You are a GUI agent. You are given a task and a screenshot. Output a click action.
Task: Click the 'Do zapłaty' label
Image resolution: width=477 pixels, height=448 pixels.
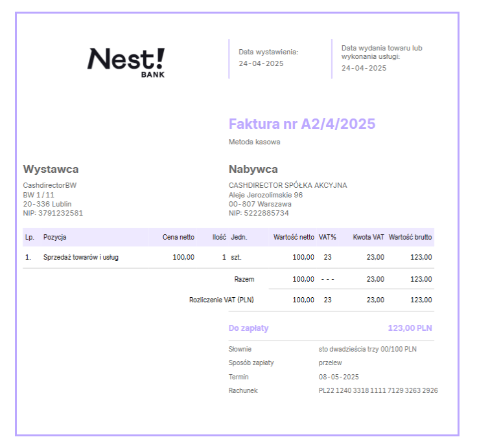pos(248,328)
